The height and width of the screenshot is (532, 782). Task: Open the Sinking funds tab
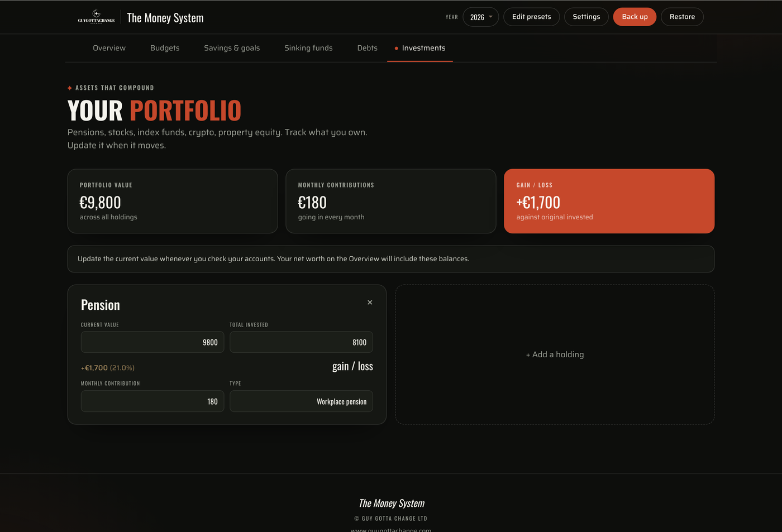(308, 48)
